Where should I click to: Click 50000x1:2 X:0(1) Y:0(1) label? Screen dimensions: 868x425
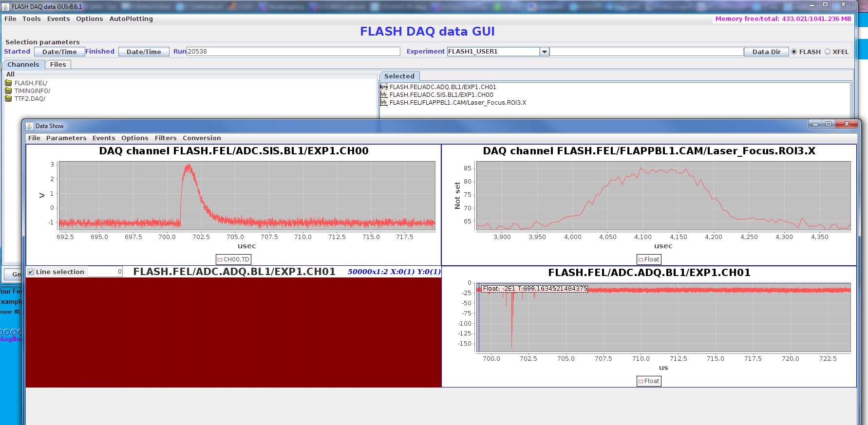coord(394,272)
